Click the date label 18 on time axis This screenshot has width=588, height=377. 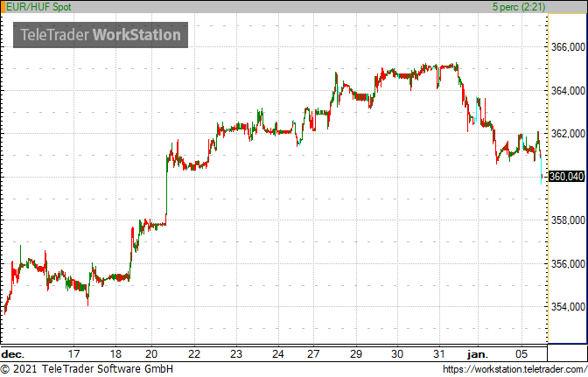[115, 353]
